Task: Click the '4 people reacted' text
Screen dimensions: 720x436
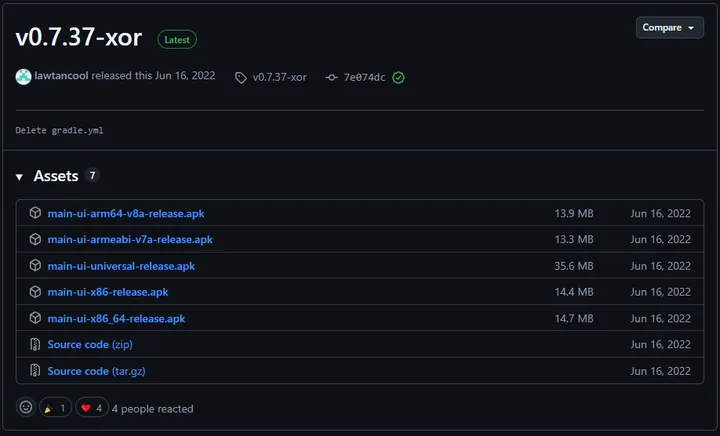Action: tap(152, 409)
